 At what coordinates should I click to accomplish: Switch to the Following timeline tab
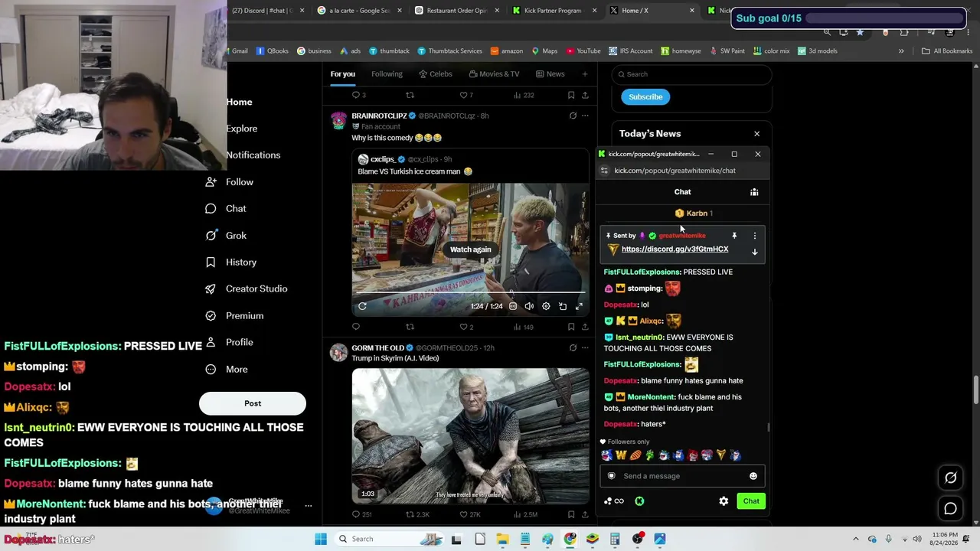[x=387, y=74]
